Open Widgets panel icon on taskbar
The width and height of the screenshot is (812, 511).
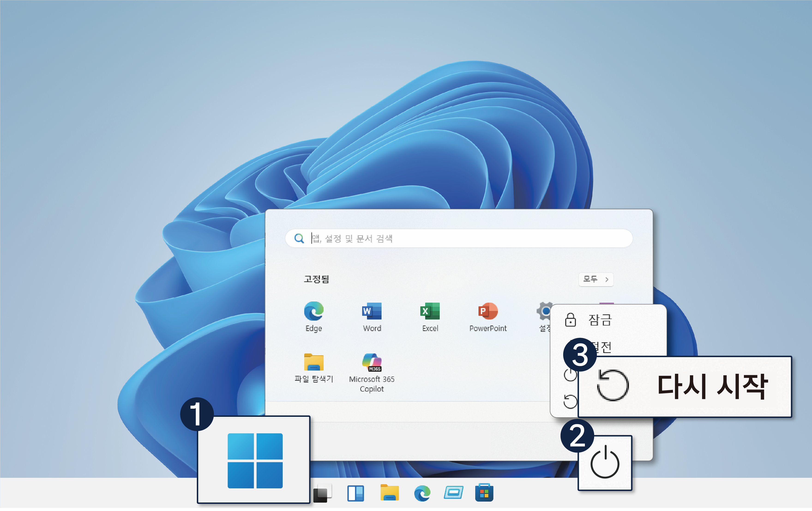pos(355,493)
